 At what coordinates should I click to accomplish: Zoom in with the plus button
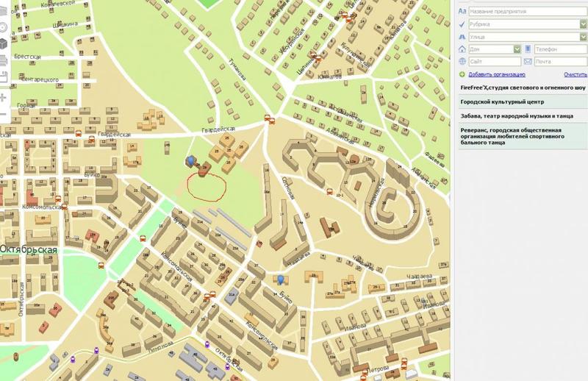(x=3, y=98)
